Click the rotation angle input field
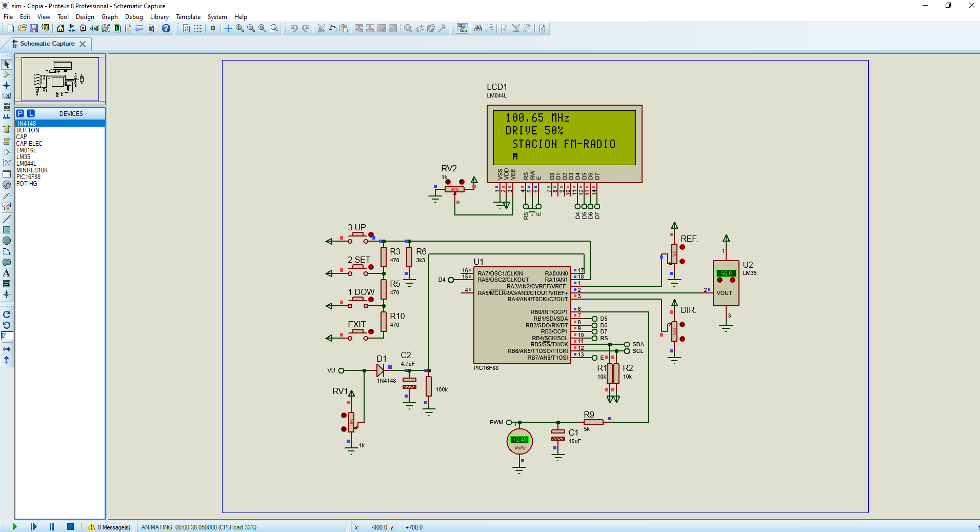The image size is (980, 532). click(x=7, y=336)
